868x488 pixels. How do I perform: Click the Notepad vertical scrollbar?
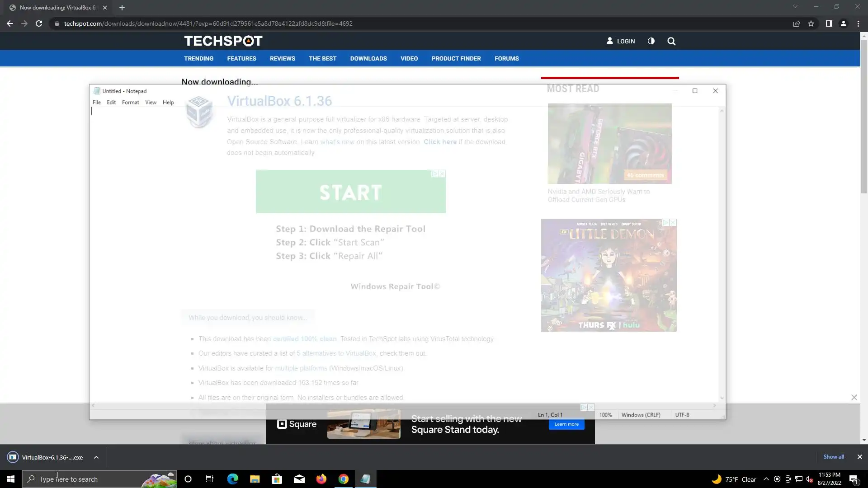pos(722,253)
